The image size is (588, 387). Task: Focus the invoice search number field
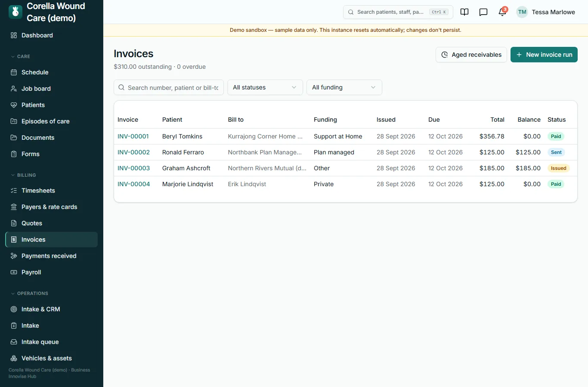(x=169, y=87)
